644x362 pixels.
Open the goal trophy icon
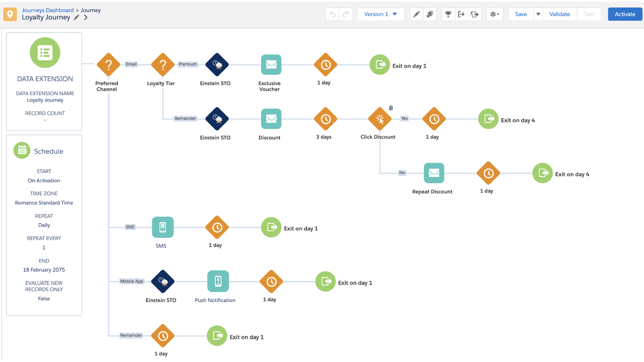tap(448, 14)
